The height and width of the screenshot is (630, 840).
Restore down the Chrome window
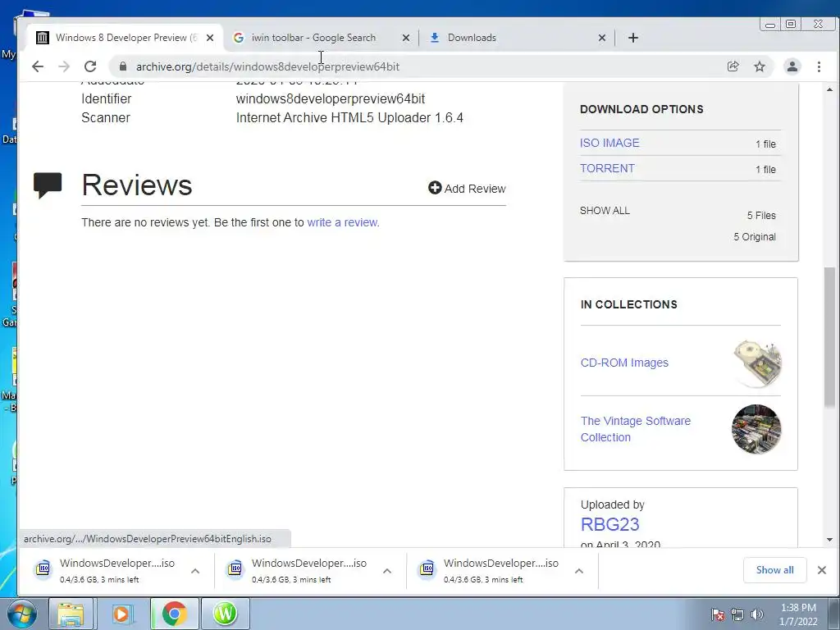pos(791,24)
